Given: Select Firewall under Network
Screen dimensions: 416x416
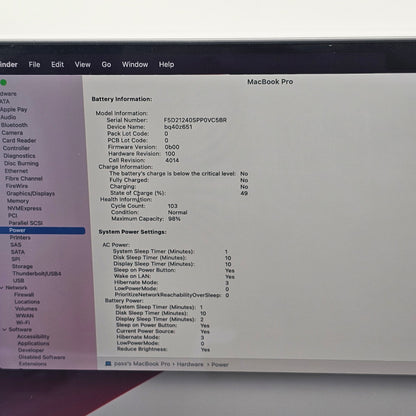Looking at the screenshot, I should (x=24, y=295).
